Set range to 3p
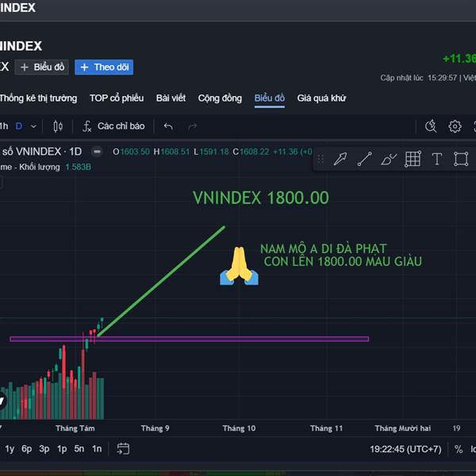This screenshot has height=476, width=476. [x=44, y=449]
